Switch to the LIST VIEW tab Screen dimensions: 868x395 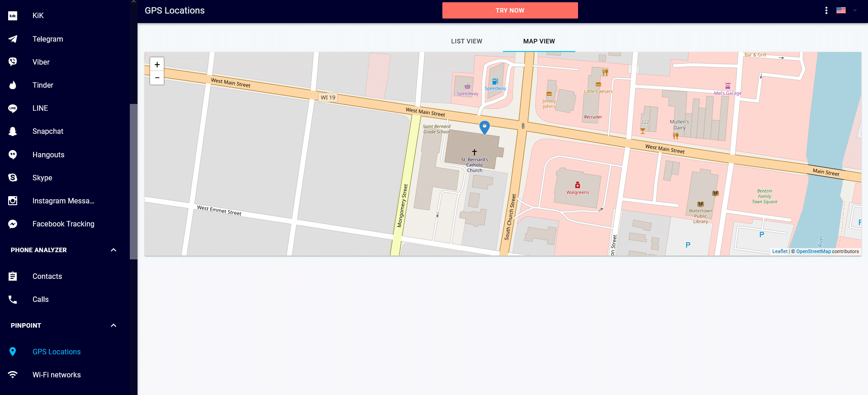466,41
